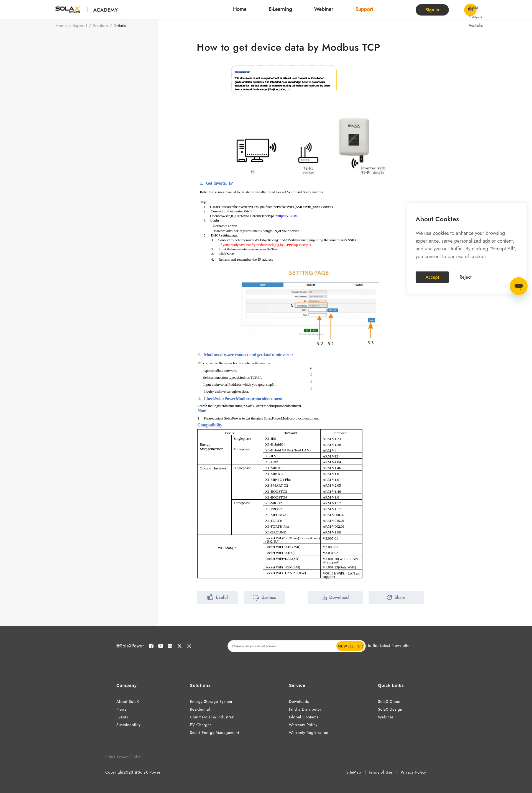Download the article document
Viewport: 532px width, 793px height.
pos(335,597)
